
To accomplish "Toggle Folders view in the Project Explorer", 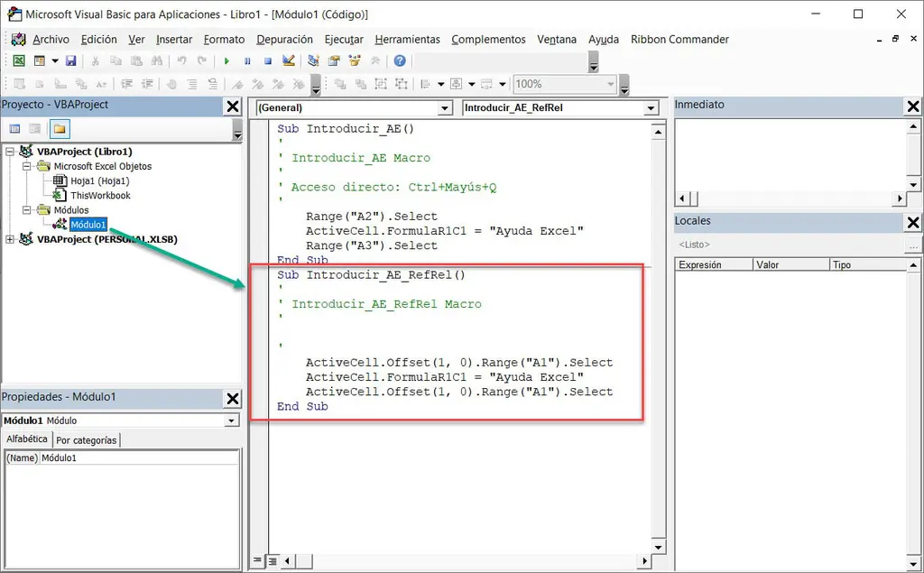I will (x=59, y=127).
